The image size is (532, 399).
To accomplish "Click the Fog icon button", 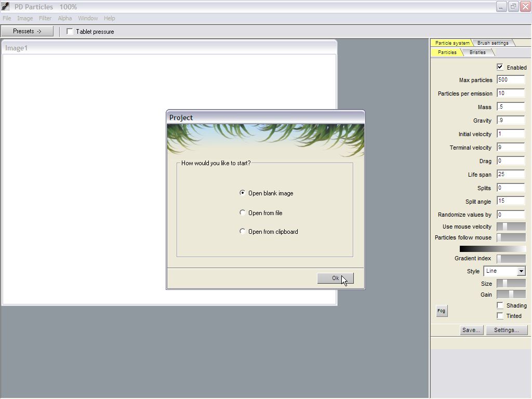I will tap(441, 311).
